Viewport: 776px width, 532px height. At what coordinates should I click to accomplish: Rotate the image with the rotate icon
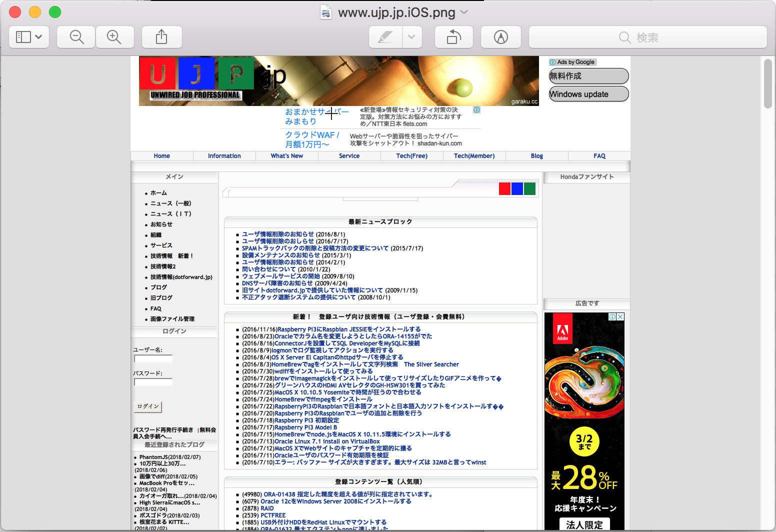pyautogui.click(x=453, y=37)
